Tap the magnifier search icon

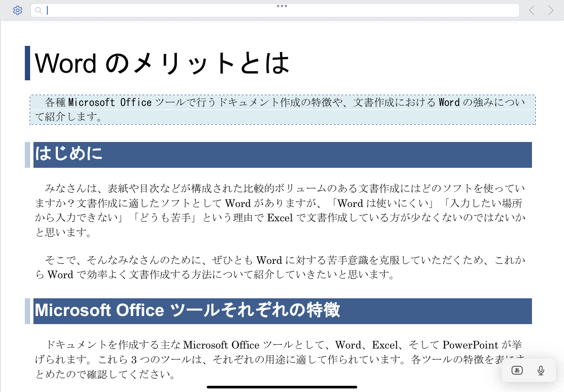(39, 11)
